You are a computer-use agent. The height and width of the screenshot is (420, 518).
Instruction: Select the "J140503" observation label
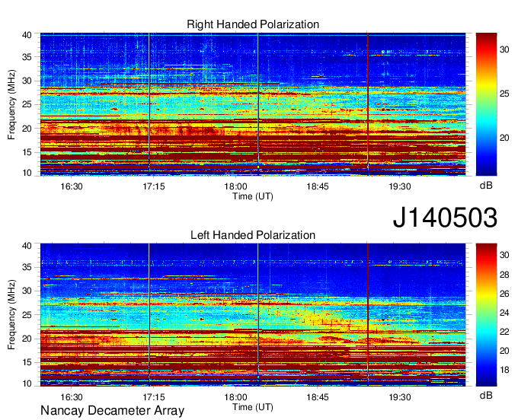point(445,218)
